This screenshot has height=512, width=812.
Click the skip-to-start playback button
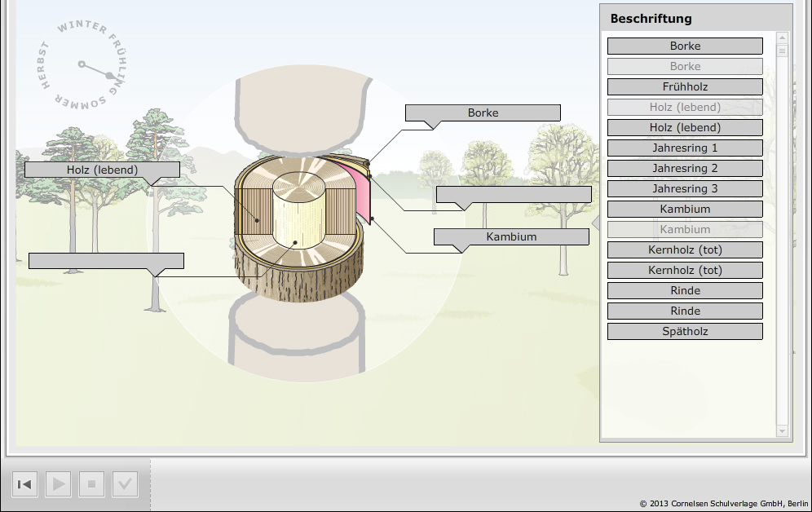pos(24,484)
